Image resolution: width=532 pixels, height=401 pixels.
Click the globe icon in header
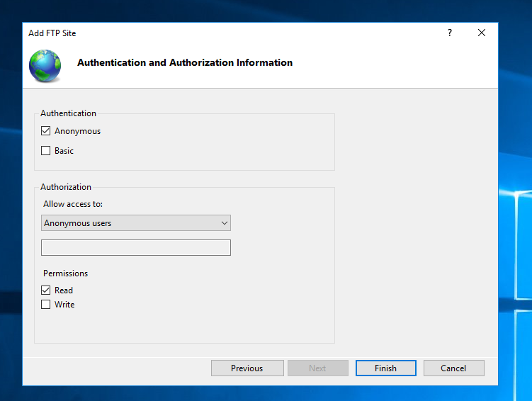pos(45,66)
